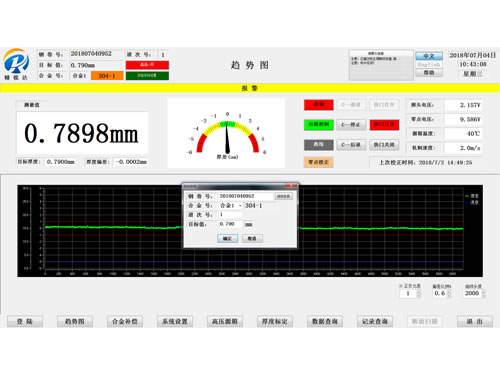Switch language to English
500x375 pixels.
429,64
